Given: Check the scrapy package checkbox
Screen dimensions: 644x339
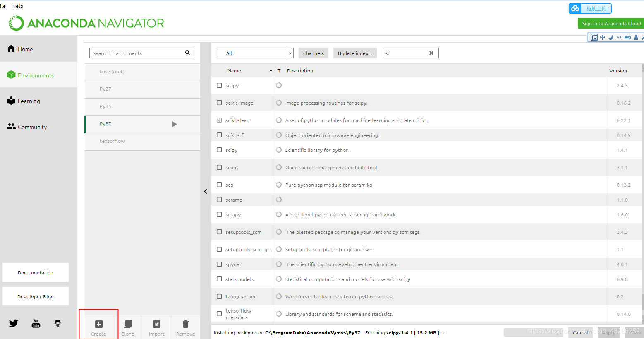Looking at the screenshot, I should pos(219,214).
